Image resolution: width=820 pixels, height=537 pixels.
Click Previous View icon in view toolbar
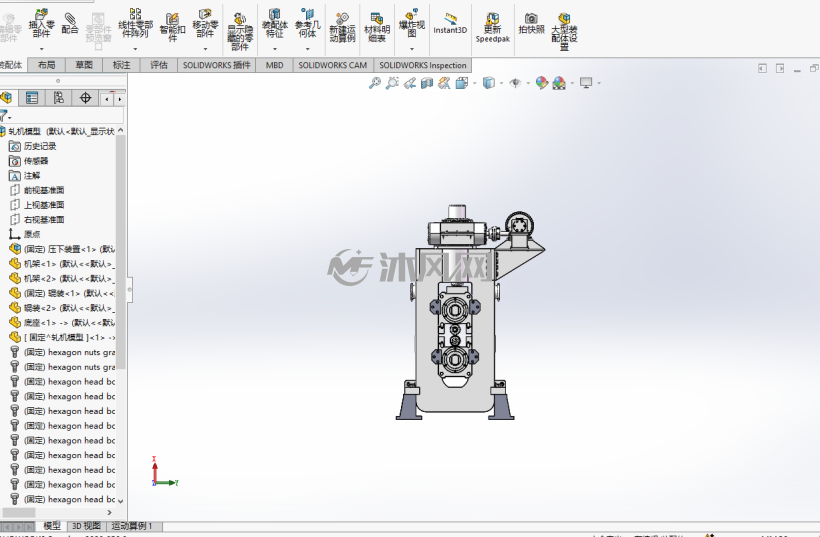click(x=409, y=83)
